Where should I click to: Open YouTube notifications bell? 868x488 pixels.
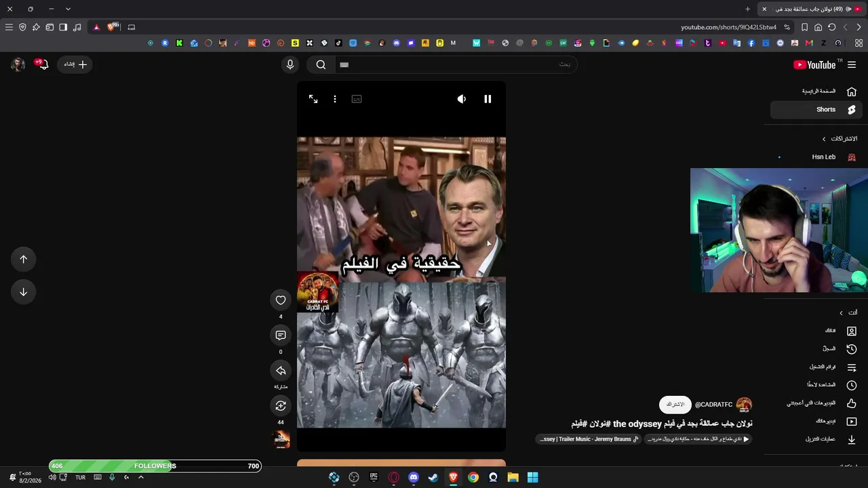(x=43, y=64)
